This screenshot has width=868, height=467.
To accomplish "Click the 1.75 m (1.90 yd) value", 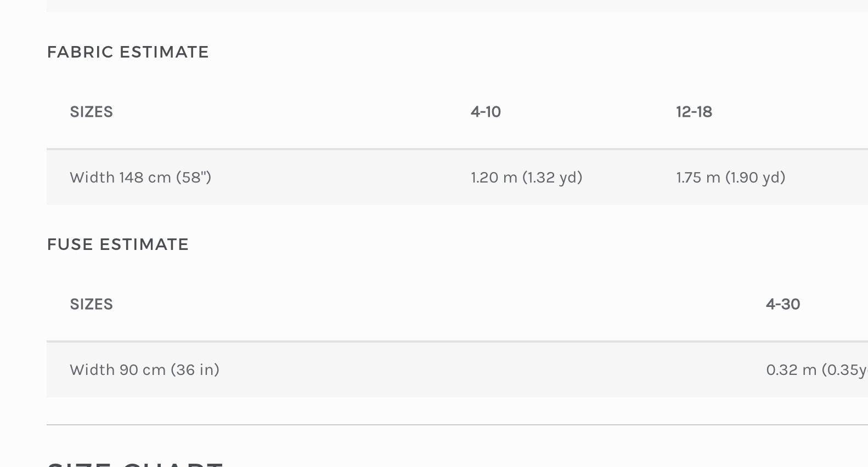I will tap(731, 178).
